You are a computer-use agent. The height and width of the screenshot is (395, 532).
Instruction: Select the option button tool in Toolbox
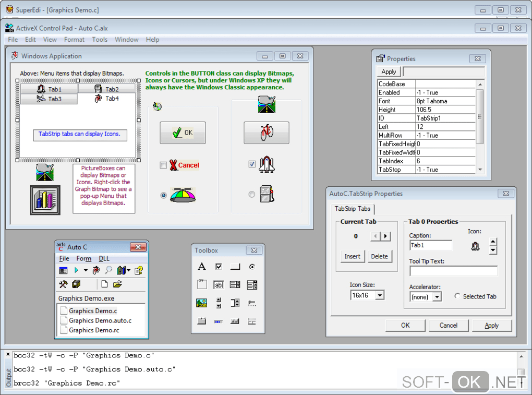(252, 267)
